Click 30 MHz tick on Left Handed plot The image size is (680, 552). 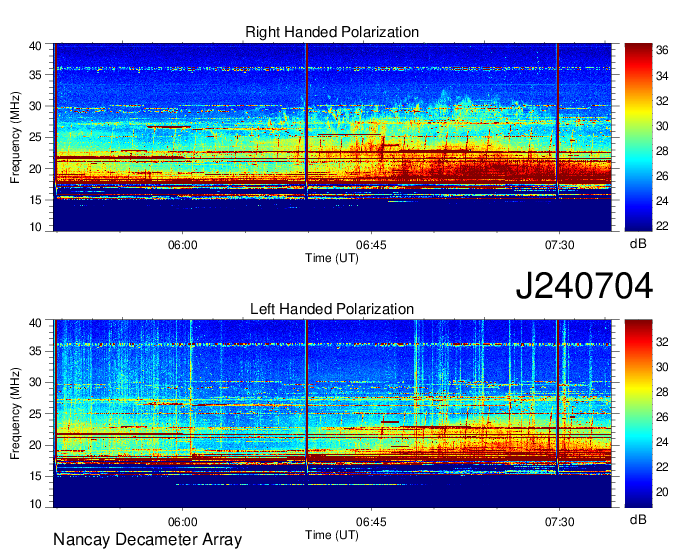(x=36, y=382)
